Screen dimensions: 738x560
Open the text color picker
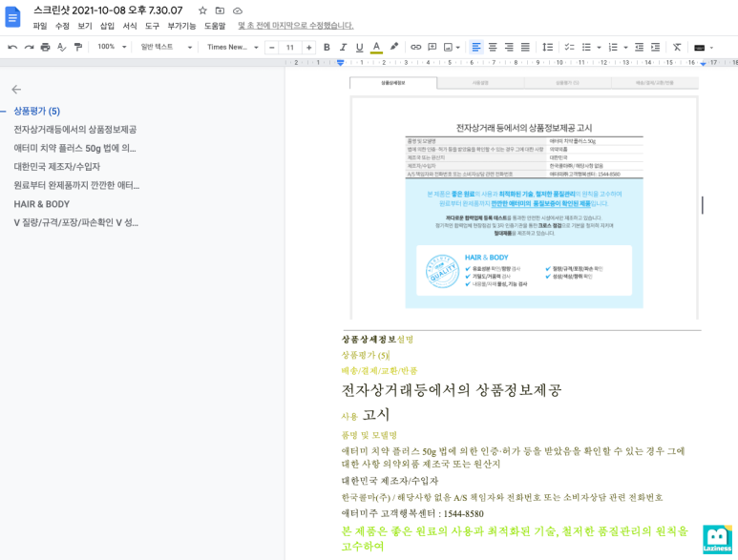pos(376,47)
